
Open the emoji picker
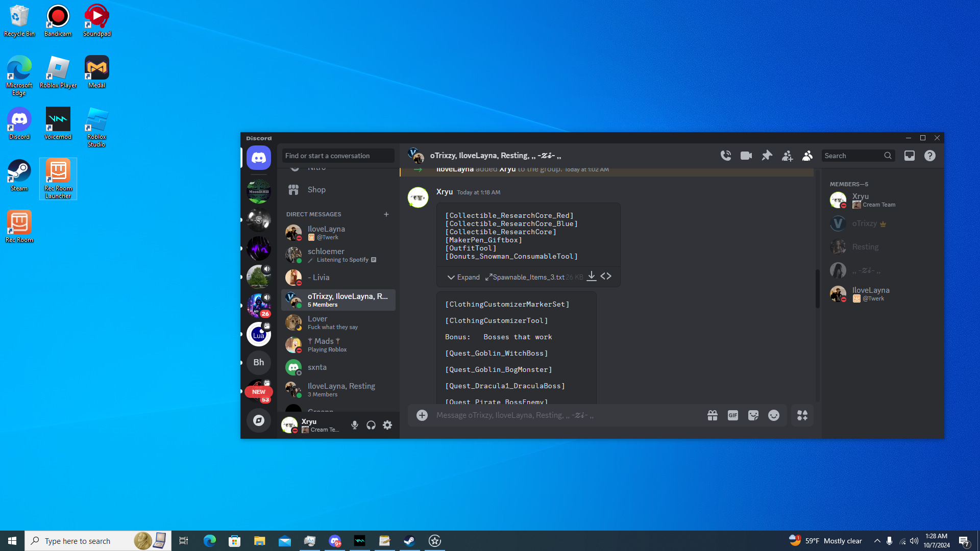773,415
